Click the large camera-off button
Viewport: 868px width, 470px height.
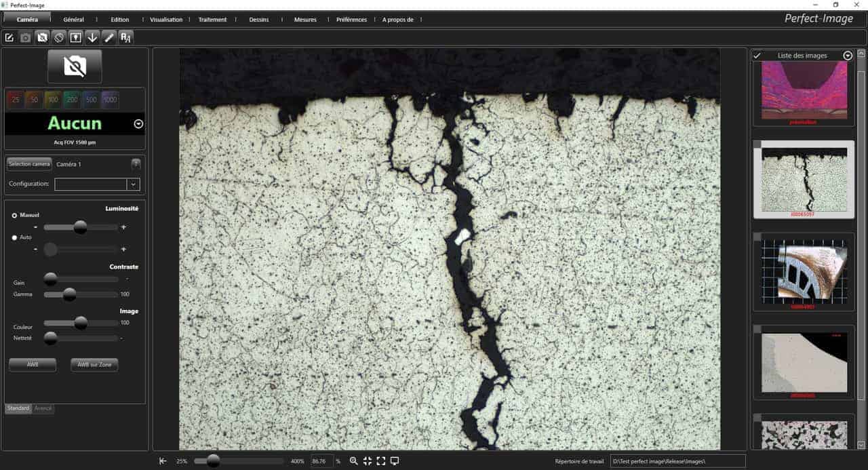point(75,66)
